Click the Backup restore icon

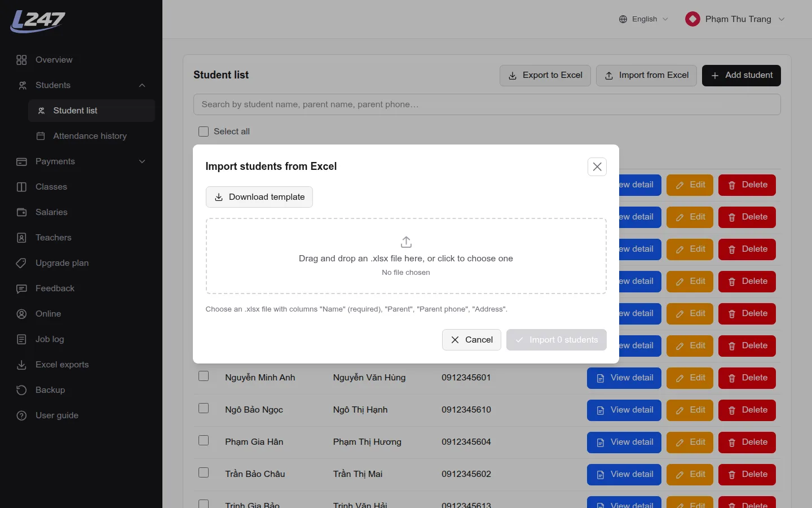pyautogui.click(x=21, y=390)
